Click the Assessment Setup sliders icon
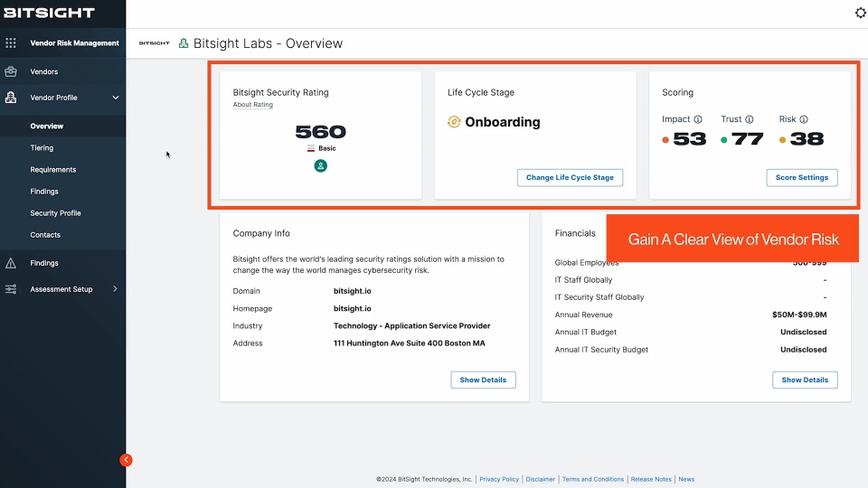 coord(11,289)
